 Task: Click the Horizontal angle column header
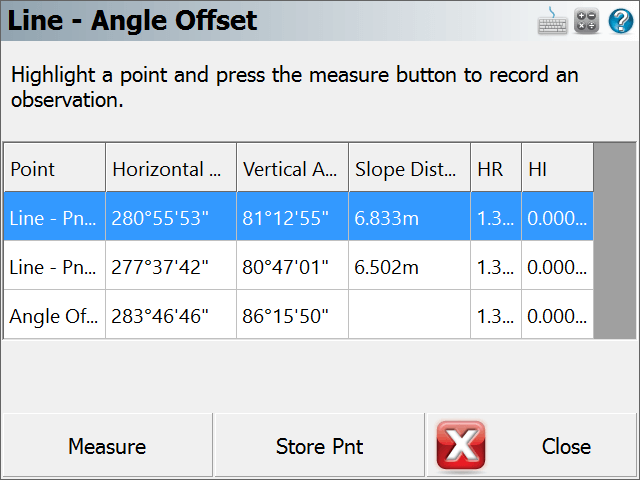(171, 168)
